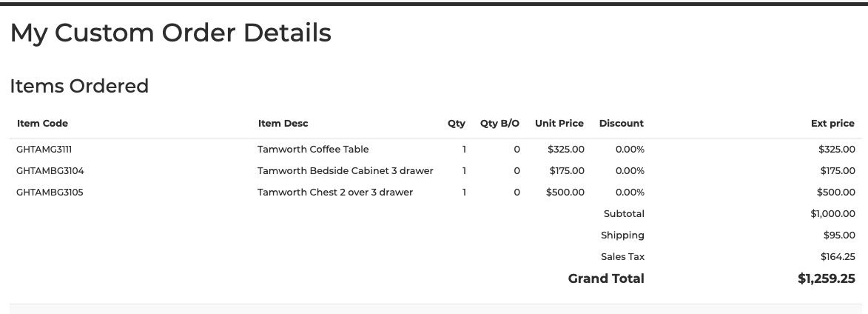Image resolution: width=868 pixels, height=314 pixels.
Task: Click the Discount column header
Action: pos(621,124)
